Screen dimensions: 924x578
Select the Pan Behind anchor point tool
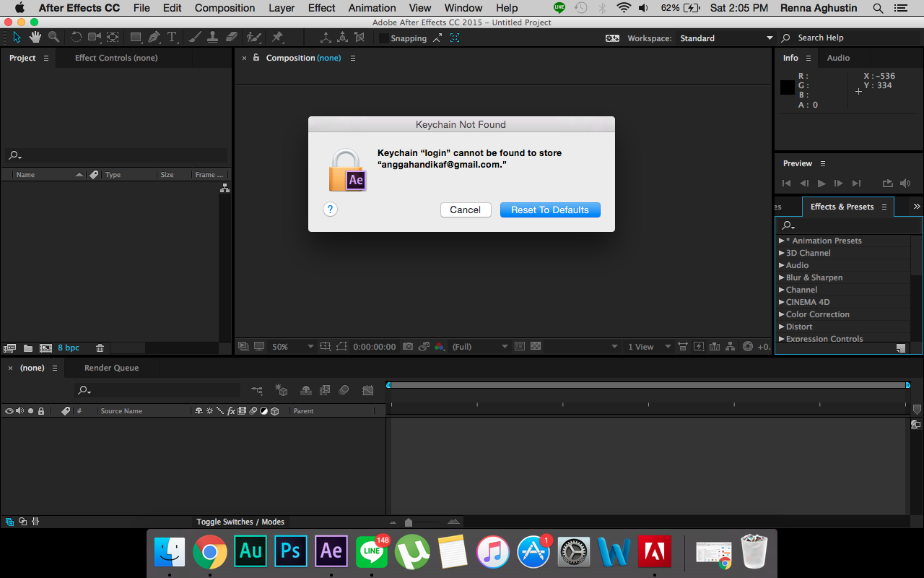pyautogui.click(x=113, y=37)
